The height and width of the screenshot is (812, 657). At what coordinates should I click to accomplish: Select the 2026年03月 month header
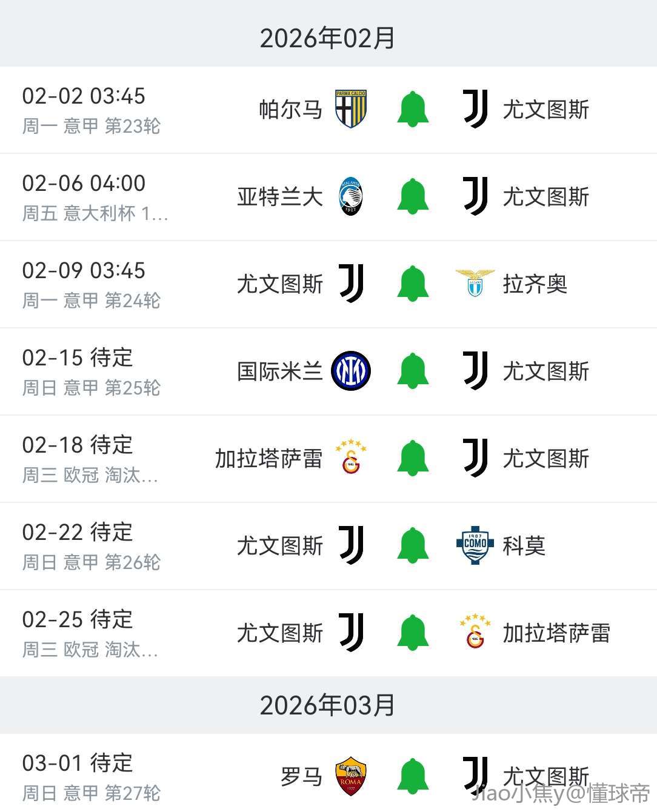(327, 705)
